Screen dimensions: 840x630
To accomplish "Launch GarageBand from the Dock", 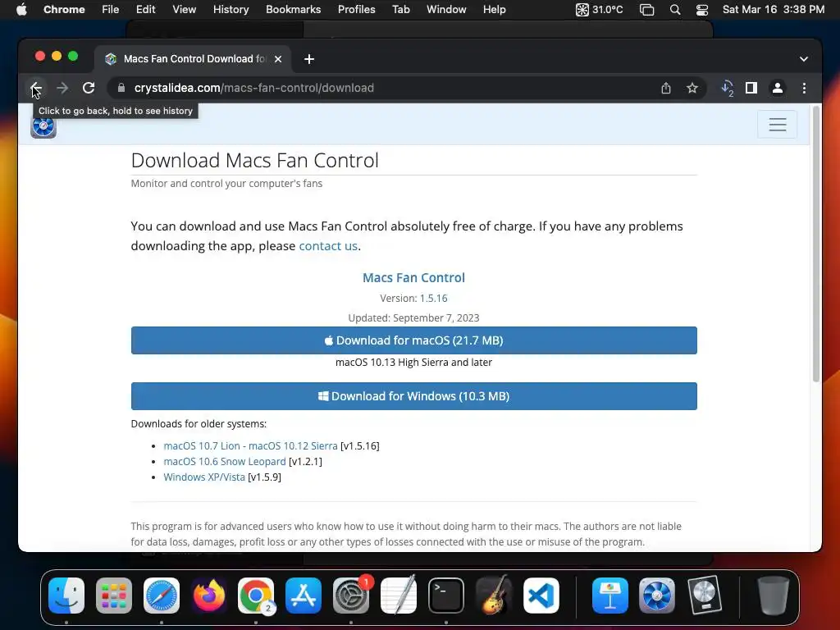I will [493, 596].
